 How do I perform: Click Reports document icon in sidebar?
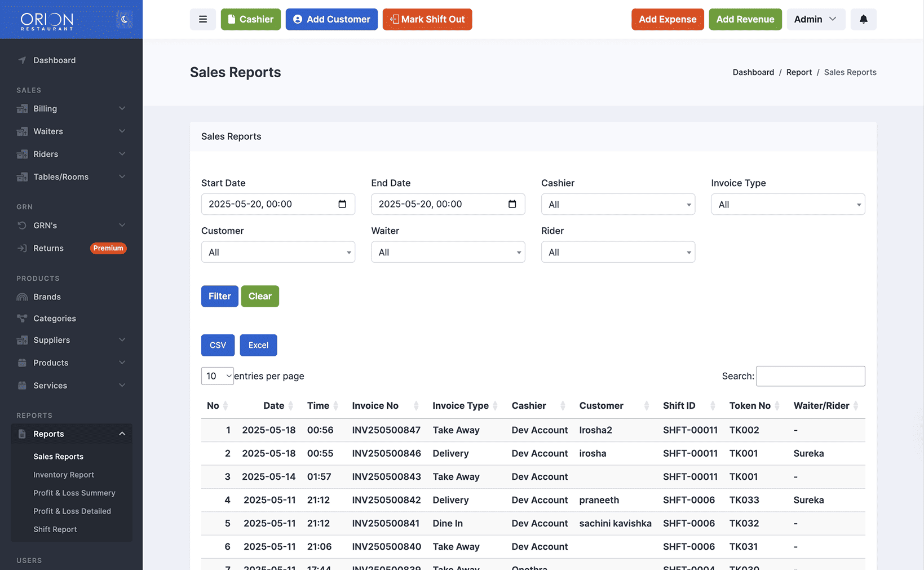22,434
